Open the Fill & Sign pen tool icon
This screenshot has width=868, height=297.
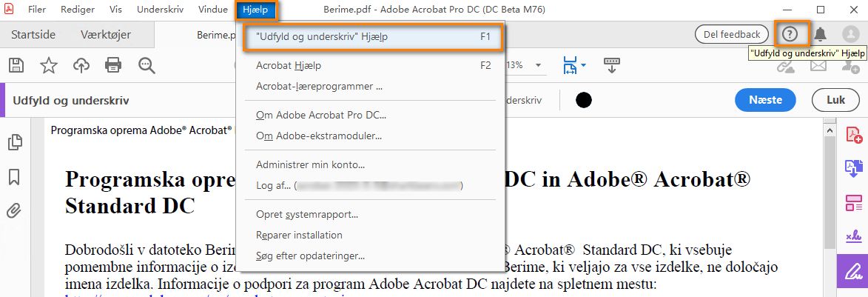(x=853, y=272)
